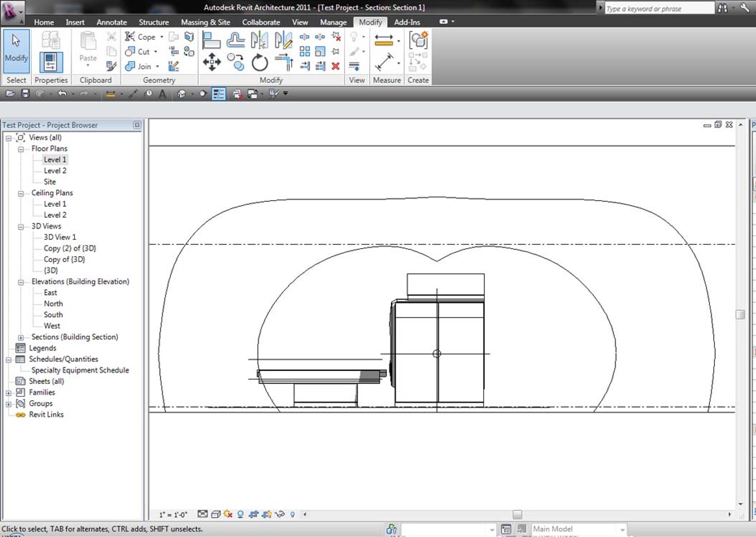Select the Copy tool in Modify panel
This screenshot has height=537, width=756.
236,62
